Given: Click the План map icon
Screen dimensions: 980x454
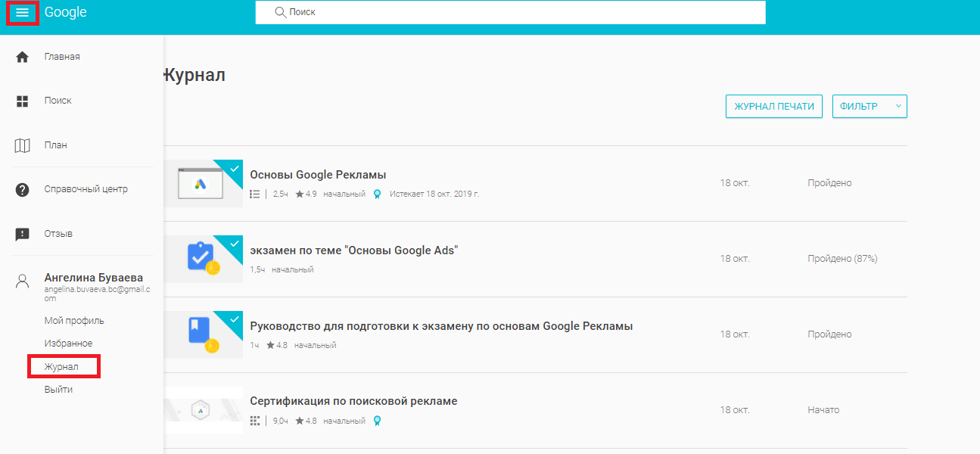Looking at the screenshot, I should [x=22, y=145].
